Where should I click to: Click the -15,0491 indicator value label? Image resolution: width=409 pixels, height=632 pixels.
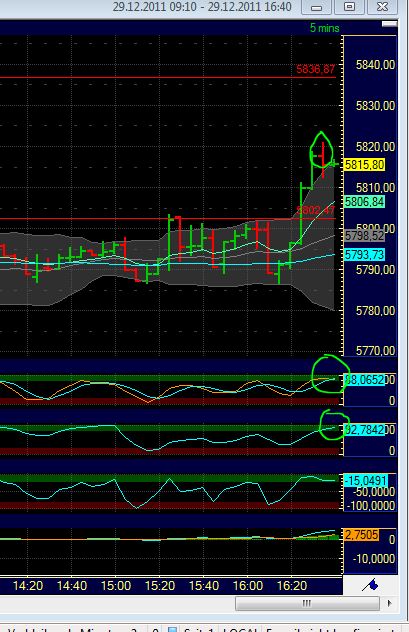click(365, 480)
